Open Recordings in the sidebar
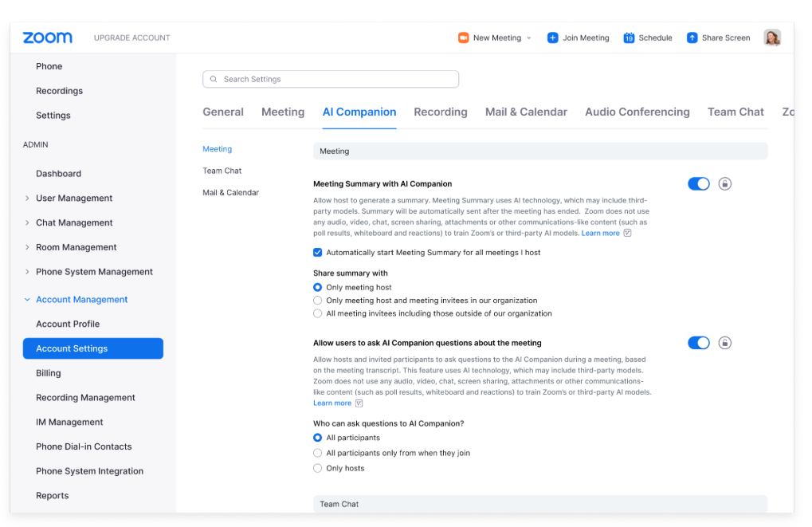Image resolution: width=812 pixels, height=527 pixels. (59, 91)
